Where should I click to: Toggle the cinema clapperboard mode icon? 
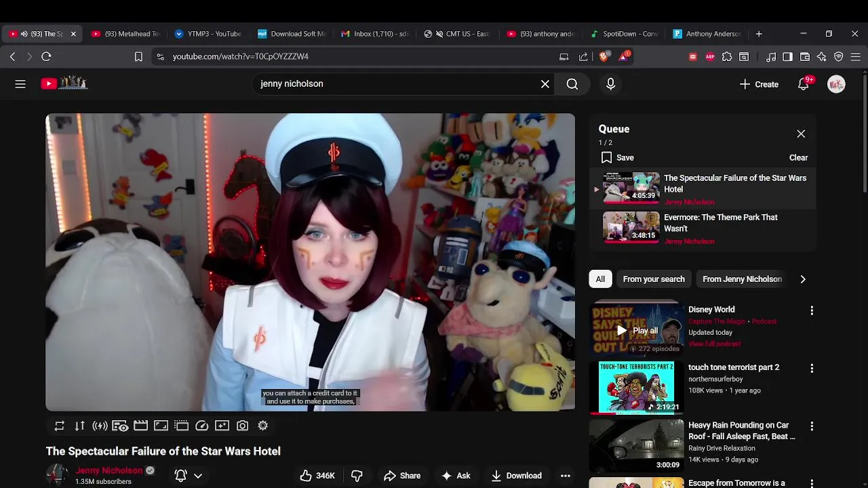(x=140, y=426)
